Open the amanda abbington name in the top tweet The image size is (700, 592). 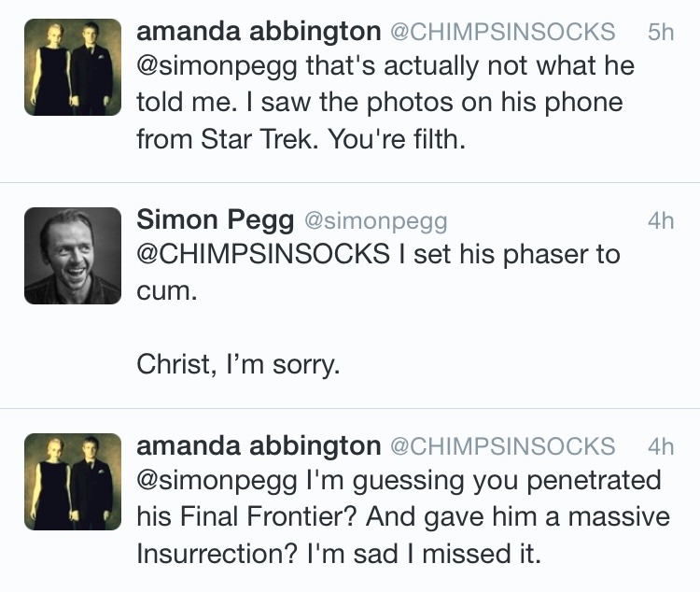click(258, 31)
